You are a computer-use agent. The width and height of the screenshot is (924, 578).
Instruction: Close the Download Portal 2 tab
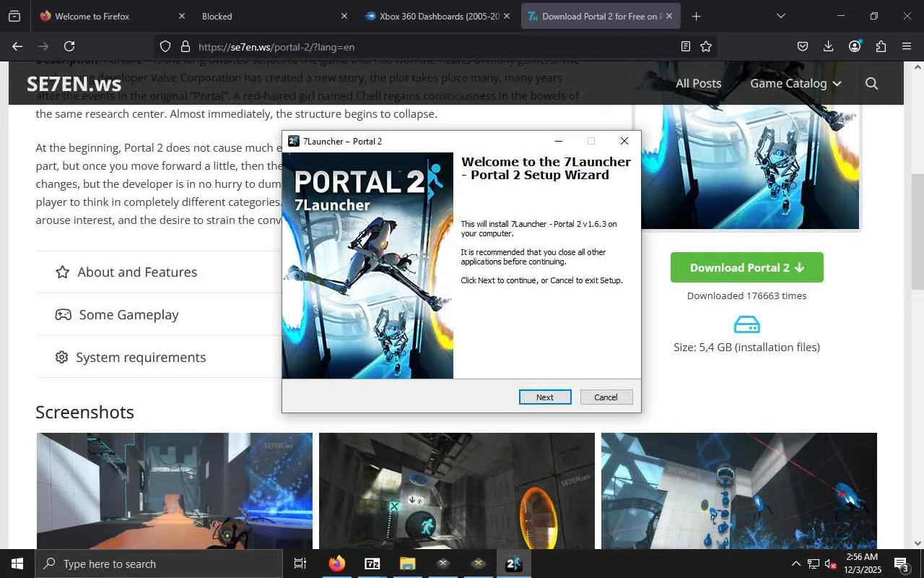tap(669, 16)
